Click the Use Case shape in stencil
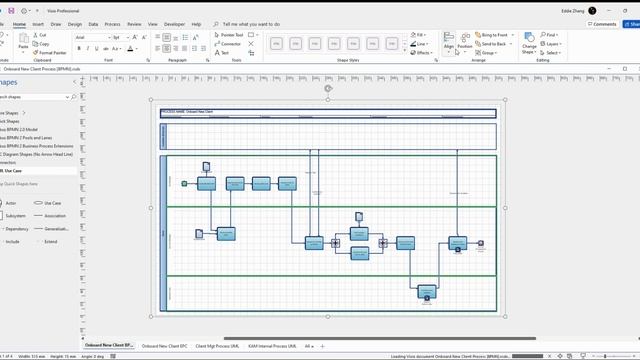The height and width of the screenshot is (360, 640). [x=47, y=203]
